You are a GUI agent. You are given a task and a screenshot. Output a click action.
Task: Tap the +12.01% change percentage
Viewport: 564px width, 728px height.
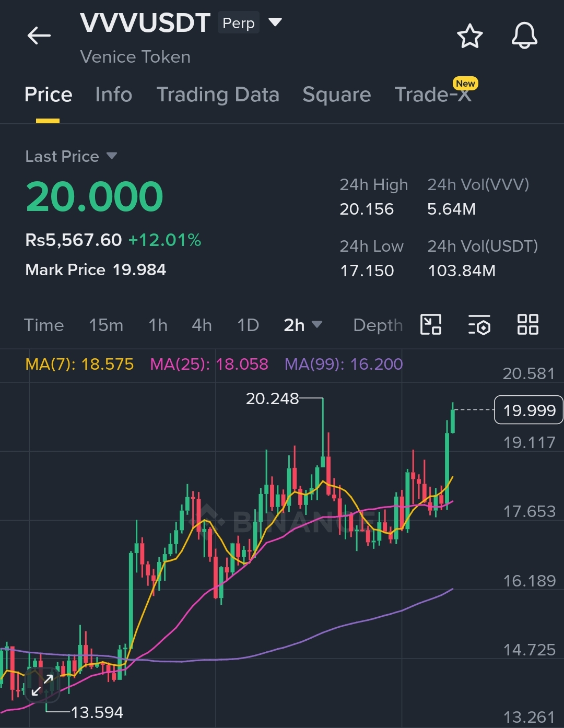pyautogui.click(x=164, y=240)
